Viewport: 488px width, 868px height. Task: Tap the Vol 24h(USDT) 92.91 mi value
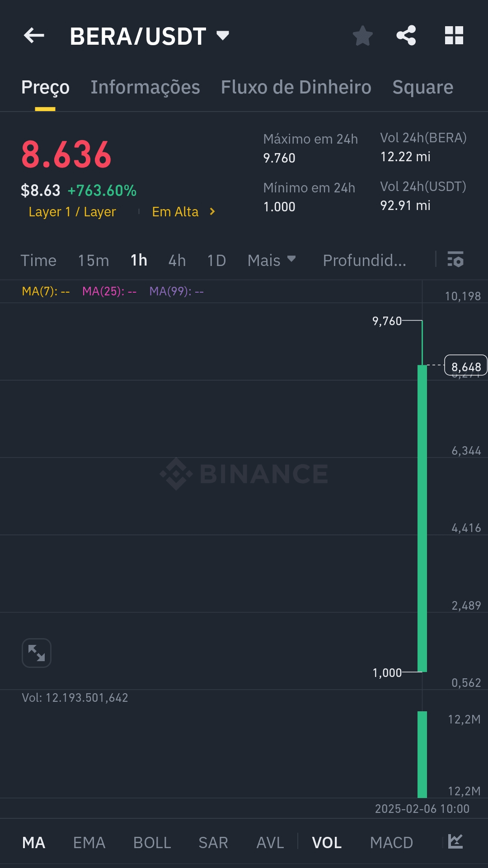[x=405, y=205]
